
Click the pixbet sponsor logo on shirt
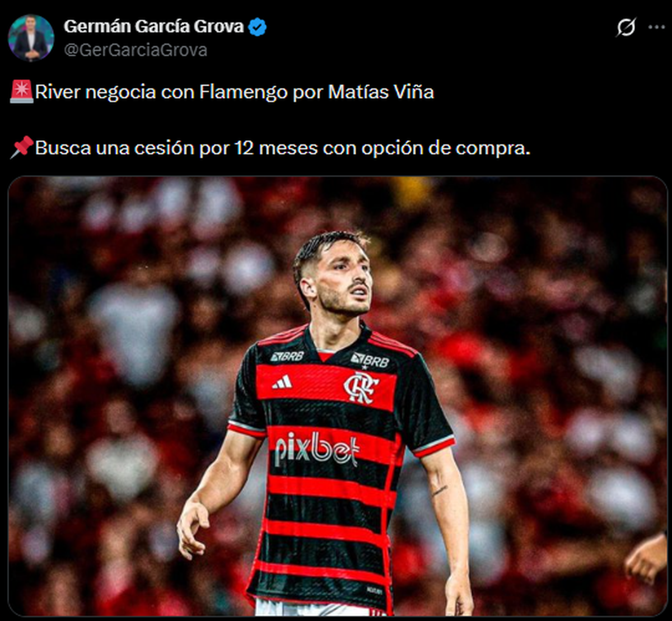pyautogui.click(x=316, y=449)
